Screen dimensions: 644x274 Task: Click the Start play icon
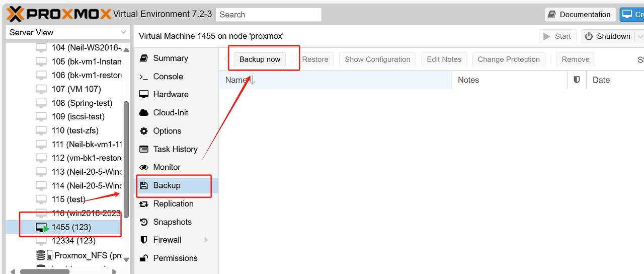tap(547, 36)
